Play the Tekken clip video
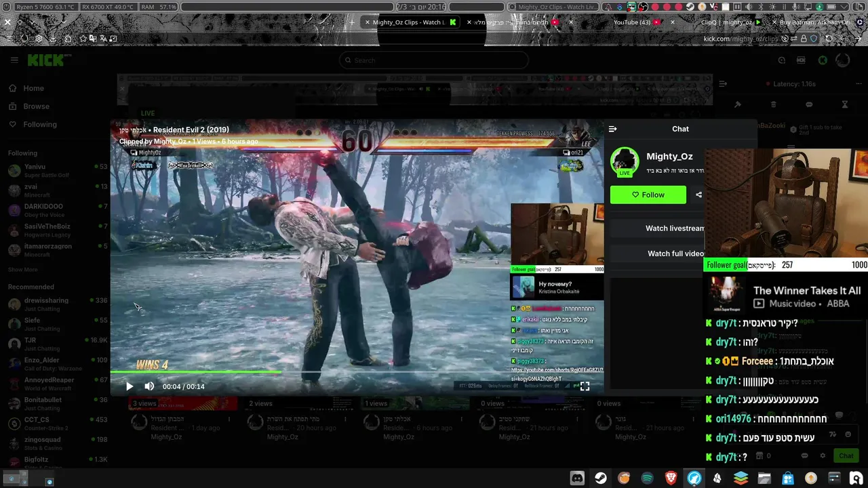The width and height of the screenshot is (868, 488). (x=129, y=386)
